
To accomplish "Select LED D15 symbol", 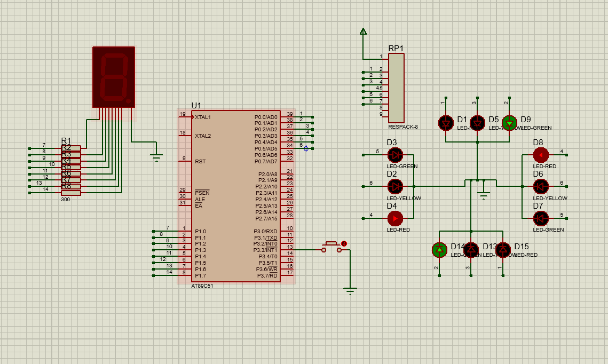I will click(503, 250).
